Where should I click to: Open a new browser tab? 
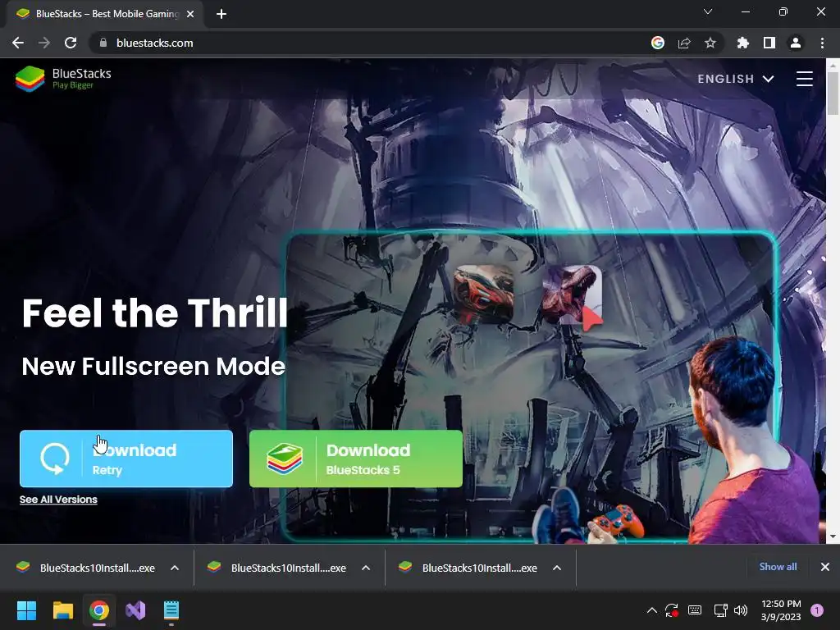point(221,15)
